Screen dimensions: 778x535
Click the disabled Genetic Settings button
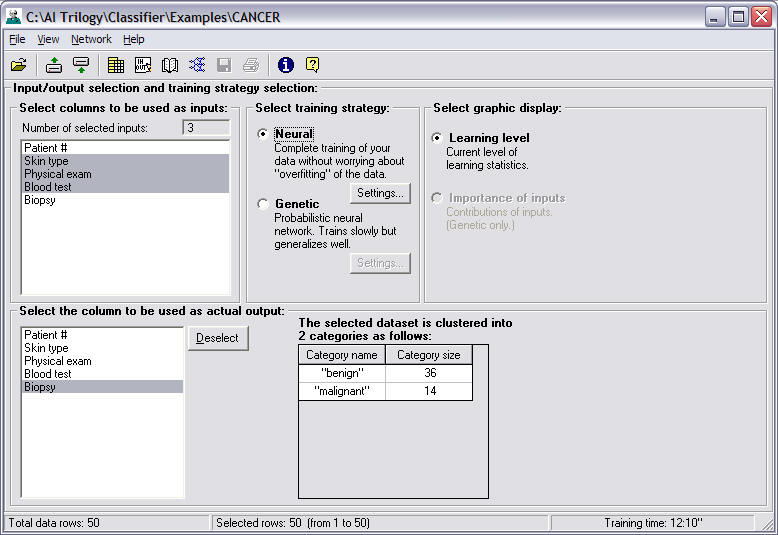[x=381, y=263]
